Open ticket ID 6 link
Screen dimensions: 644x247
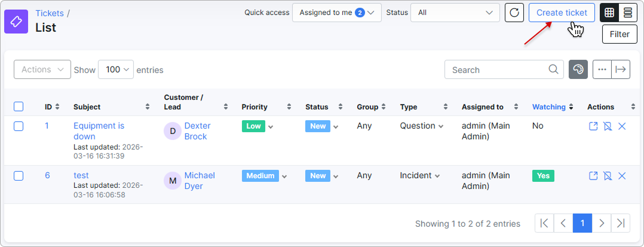click(x=47, y=175)
